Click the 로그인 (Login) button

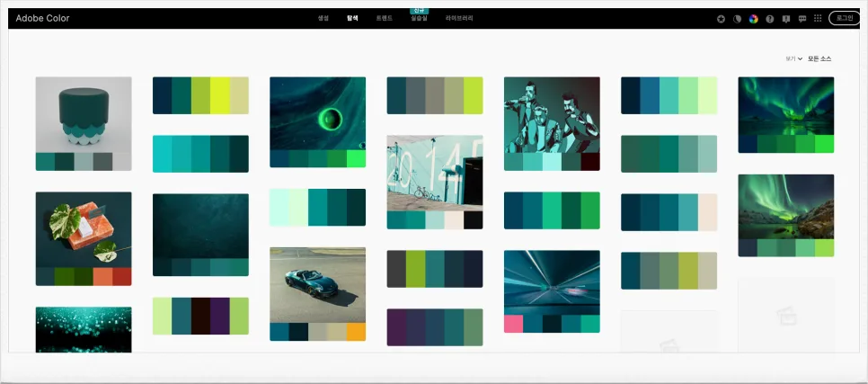pyautogui.click(x=845, y=18)
